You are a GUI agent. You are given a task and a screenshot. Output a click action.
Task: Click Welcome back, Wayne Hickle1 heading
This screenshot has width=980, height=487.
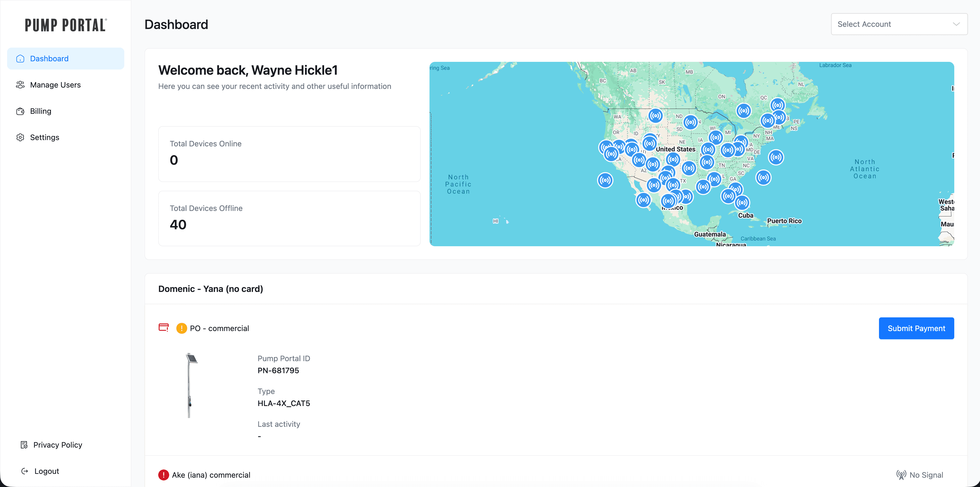click(x=248, y=70)
